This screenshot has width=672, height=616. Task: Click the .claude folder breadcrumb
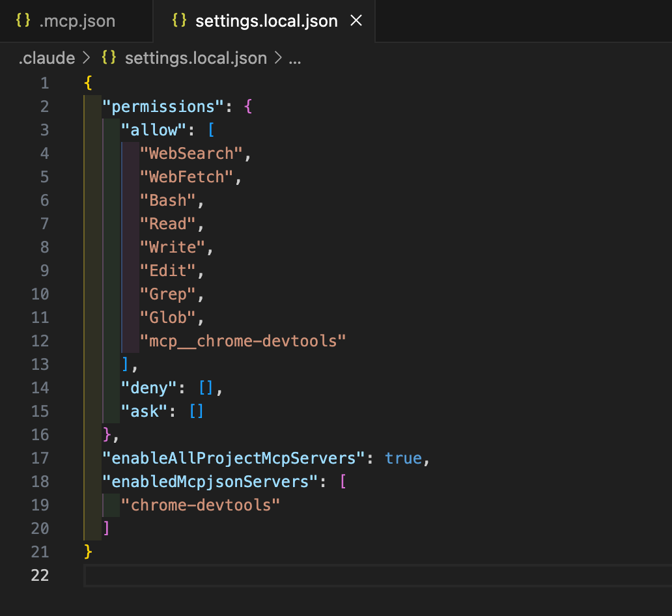tap(47, 58)
